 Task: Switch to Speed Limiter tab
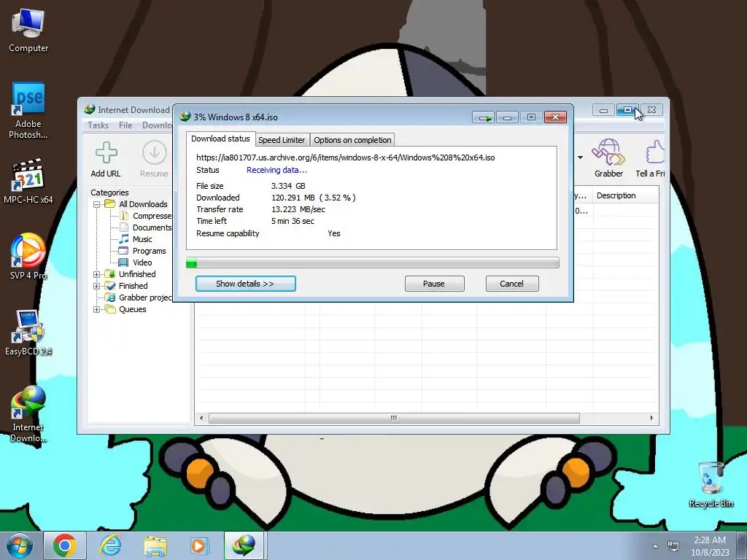click(282, 140)
